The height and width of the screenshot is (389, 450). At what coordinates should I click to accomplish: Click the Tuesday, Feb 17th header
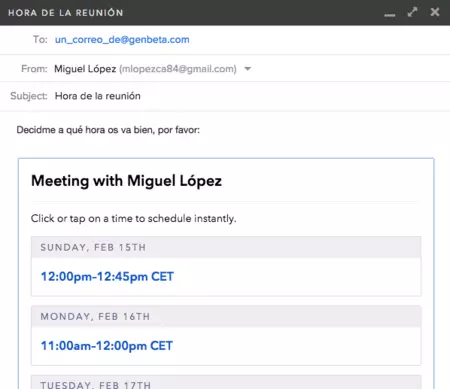226,382
